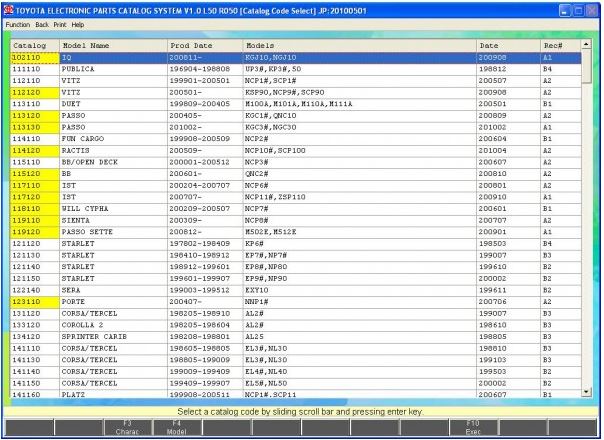Click the scrollbar down arrow

[586, 392]
